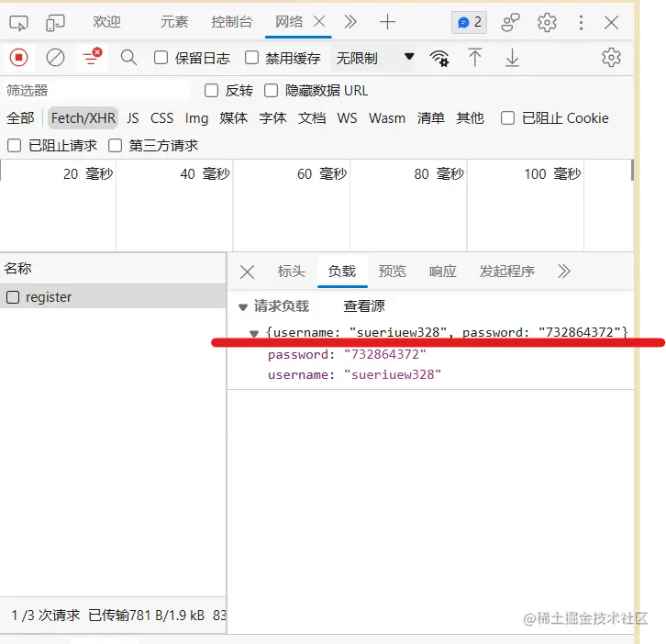Image resolution: width=666 pixels, height=644 pixels.
Task: Click the timeline overview at 60 毫秒
Action: (x=321, y=173)
